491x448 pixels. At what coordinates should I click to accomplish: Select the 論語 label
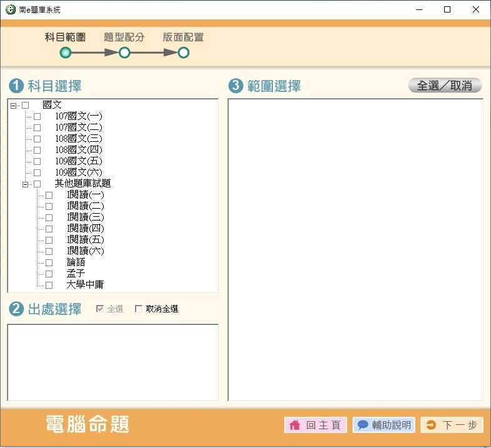(76, 262)
